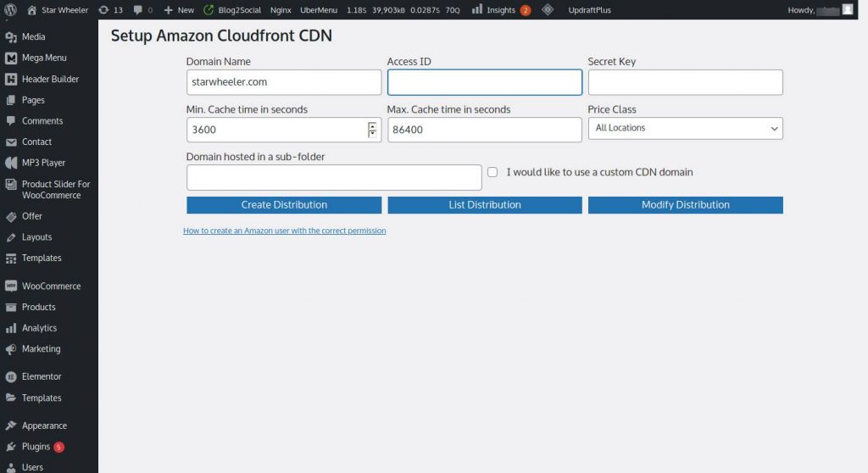Click the Templates folder icon below Elementor
This screenshot has height=473, width=868.
click(x=11, y=398)
